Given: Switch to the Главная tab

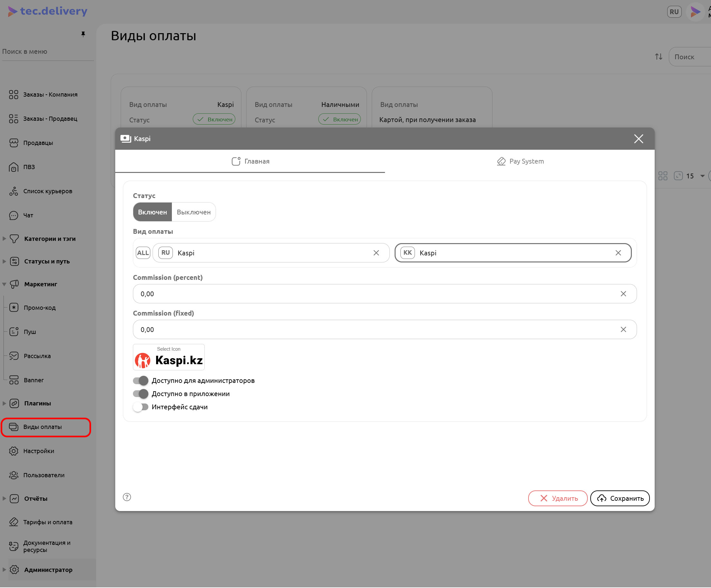Looking at the screenshot, I should [x=250, y=162].
